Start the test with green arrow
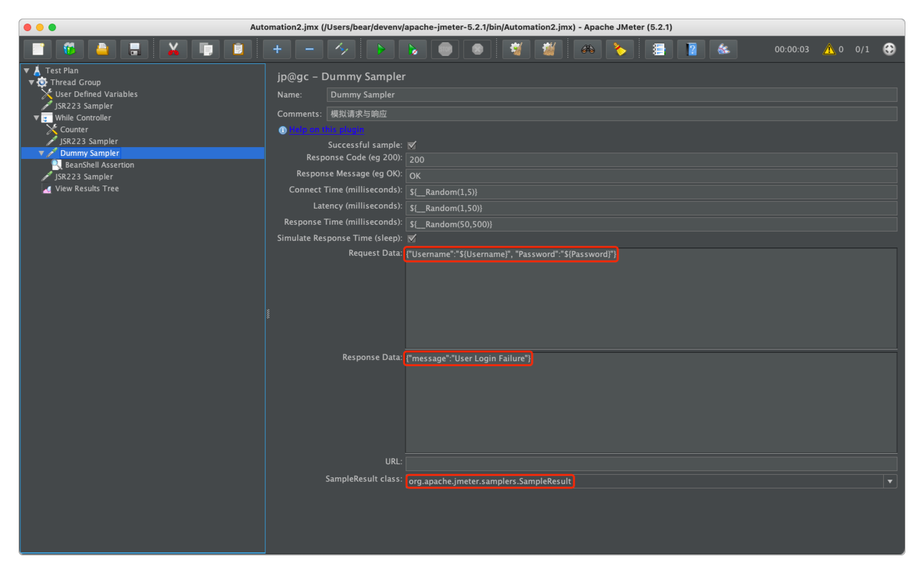 (380, 49)
